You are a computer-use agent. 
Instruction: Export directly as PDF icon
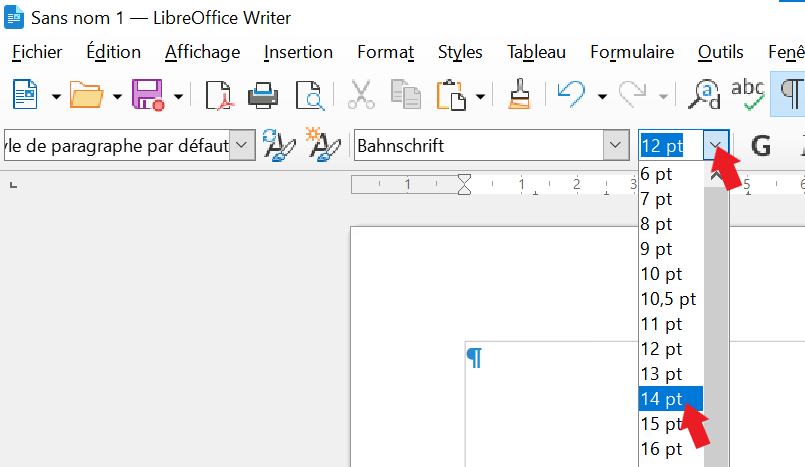[x=220, y=95]
